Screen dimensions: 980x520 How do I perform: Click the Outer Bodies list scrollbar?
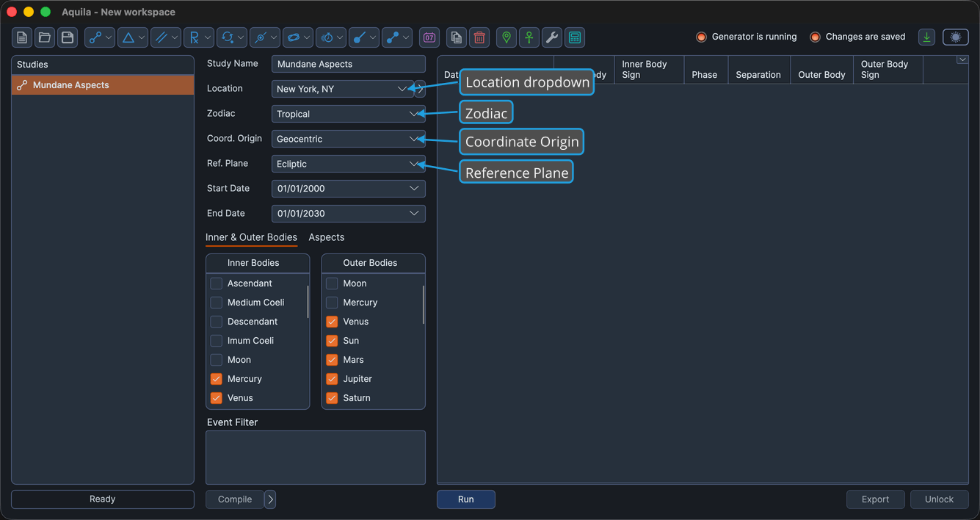(x=423, y=305)
